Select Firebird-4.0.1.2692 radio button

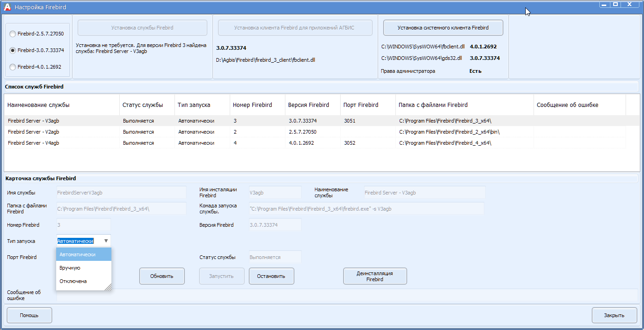point(35,67)
